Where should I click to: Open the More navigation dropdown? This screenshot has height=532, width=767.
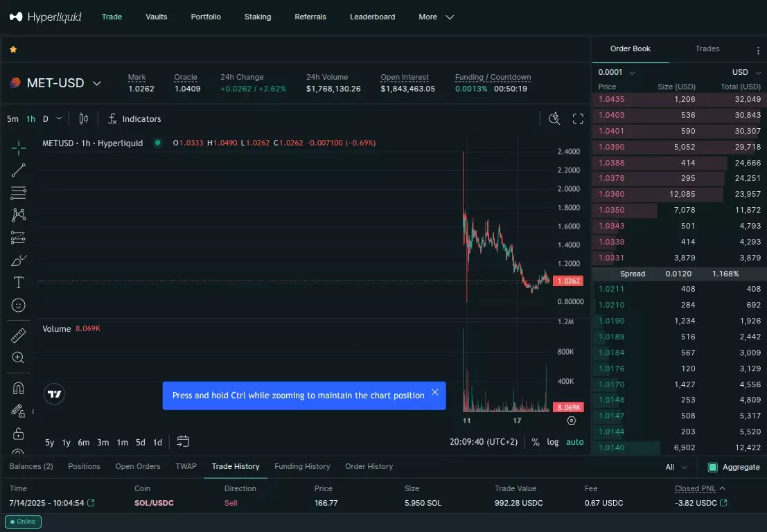436,17
